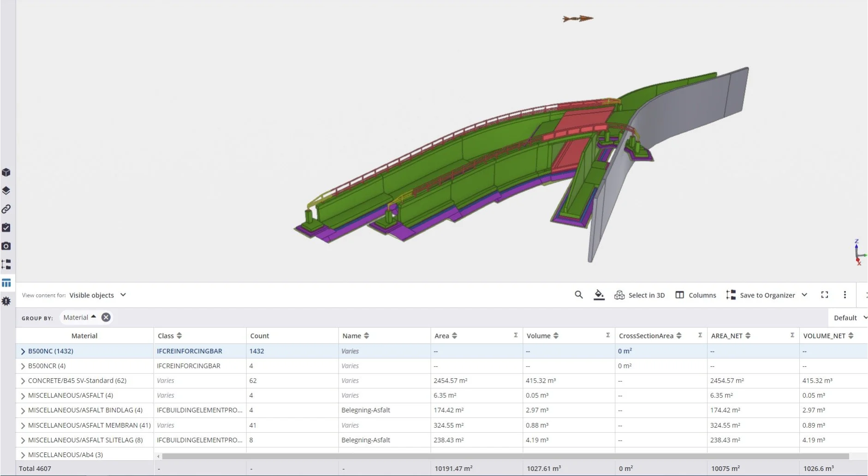The width and height of the screenshot is (868, 476).
Task: Expand the data table to fullscreen
Action: 825,295
